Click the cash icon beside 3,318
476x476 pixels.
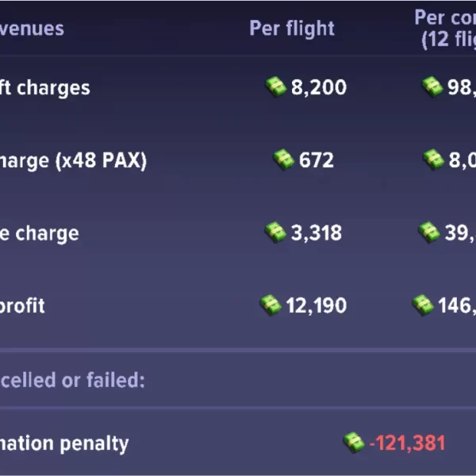(x=275, y=232)
